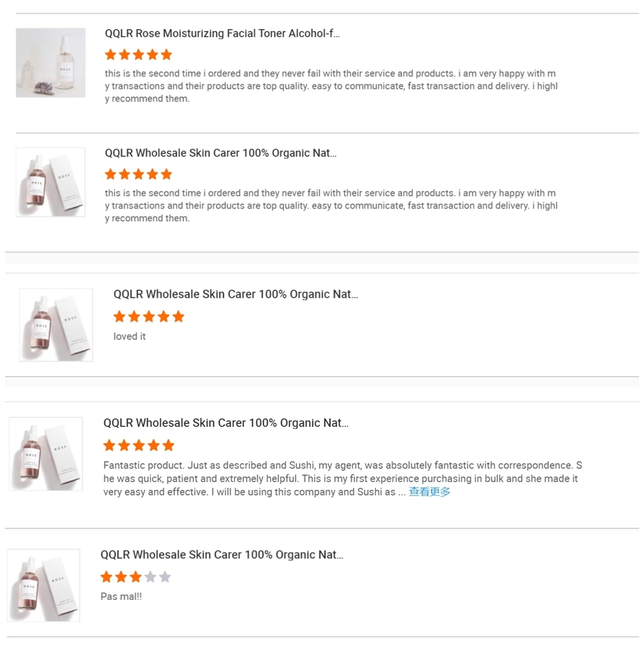Open the product title above 'Pas mal!!' review
This screenshot has height=649, width=644.
[x=222, y=555]
